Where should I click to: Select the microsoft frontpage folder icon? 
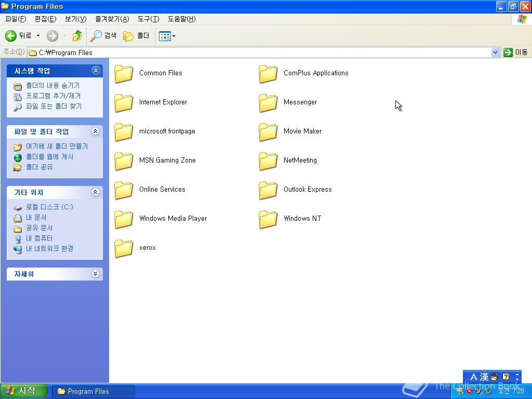pos(124,132)
